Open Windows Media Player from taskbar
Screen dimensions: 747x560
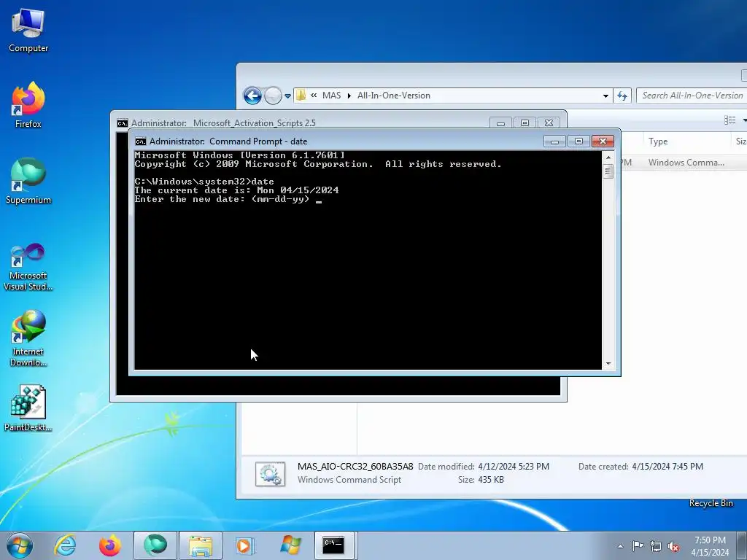245,545
